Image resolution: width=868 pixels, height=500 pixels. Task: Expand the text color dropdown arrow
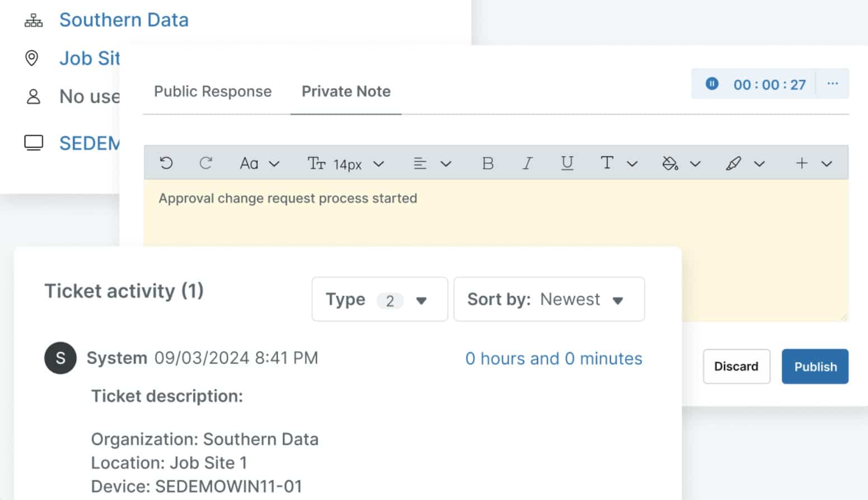[x=632, y=164]
